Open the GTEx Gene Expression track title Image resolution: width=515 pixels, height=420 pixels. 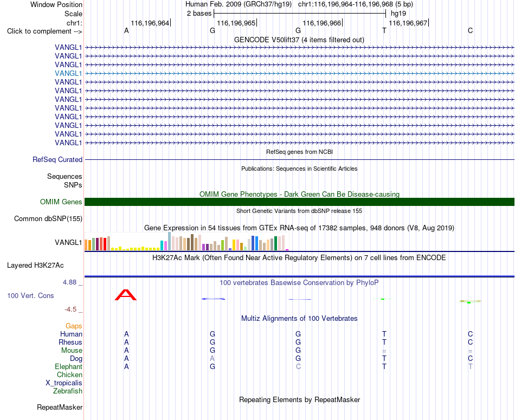299,228
